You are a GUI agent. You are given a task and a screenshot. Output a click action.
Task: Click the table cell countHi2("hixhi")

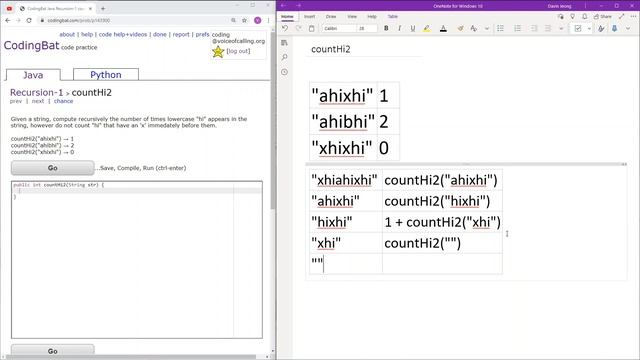coord(442,201)
